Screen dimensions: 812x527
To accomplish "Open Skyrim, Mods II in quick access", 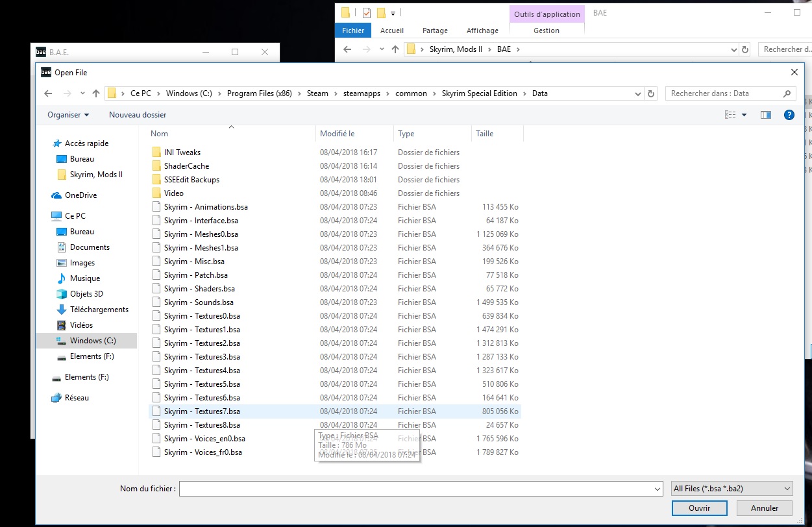I will 96,175.
